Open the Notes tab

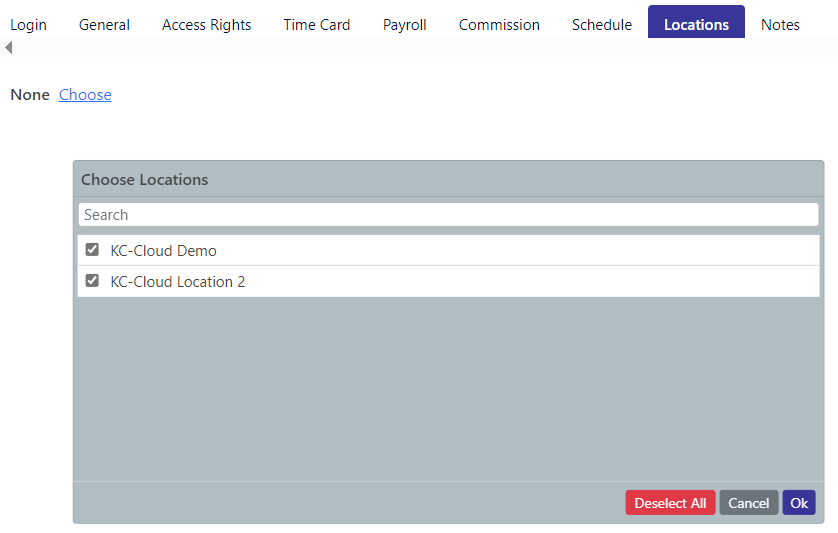click(x=780, y=25)
